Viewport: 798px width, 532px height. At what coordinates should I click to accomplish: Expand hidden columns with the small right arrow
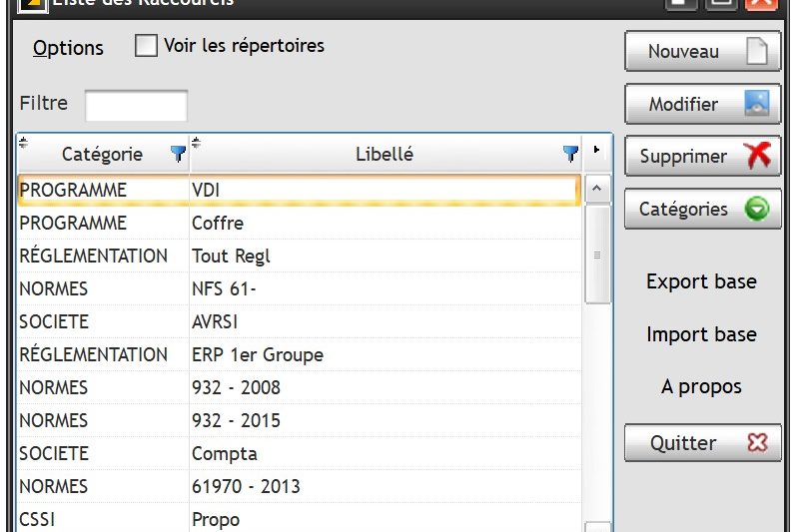coord(596,150)
